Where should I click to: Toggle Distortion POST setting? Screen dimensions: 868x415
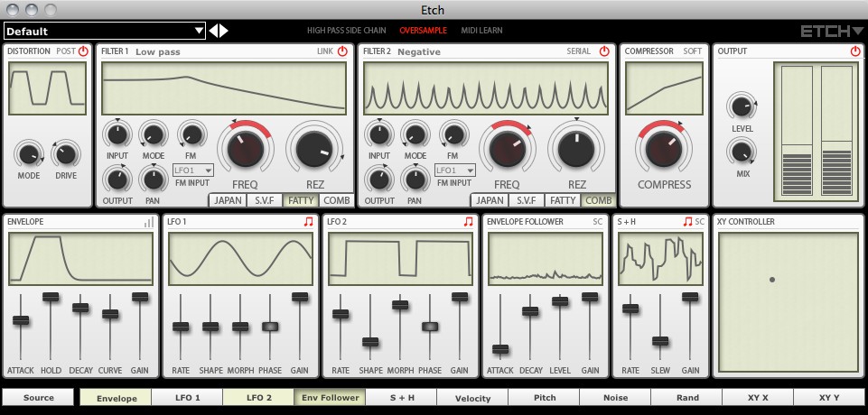click(65, 51)
